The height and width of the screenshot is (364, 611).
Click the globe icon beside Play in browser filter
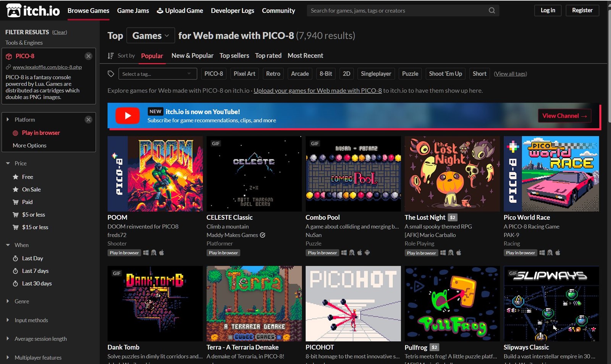tap(16, 133)
